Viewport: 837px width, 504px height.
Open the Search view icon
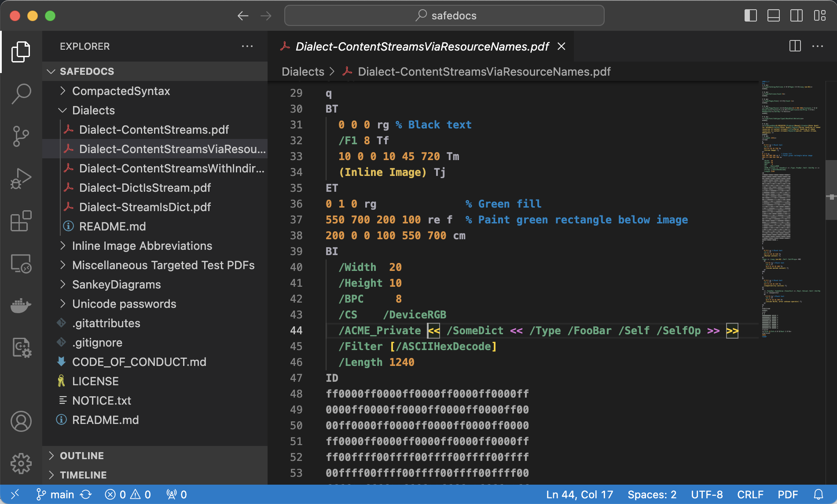click(21, 94)
